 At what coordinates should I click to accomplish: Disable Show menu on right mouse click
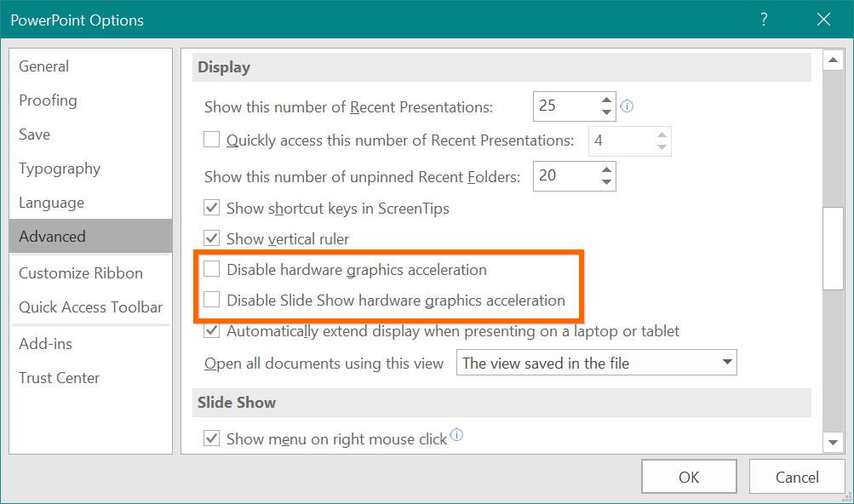pyautogui.click(x=210, y=438)
